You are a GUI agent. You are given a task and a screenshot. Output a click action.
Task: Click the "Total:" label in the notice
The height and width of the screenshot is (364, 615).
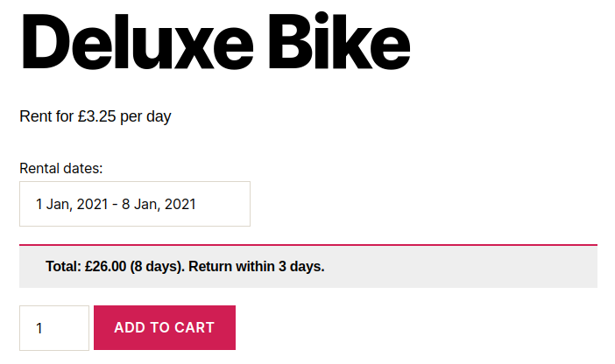pyautogui.click(x=63, y=267)
